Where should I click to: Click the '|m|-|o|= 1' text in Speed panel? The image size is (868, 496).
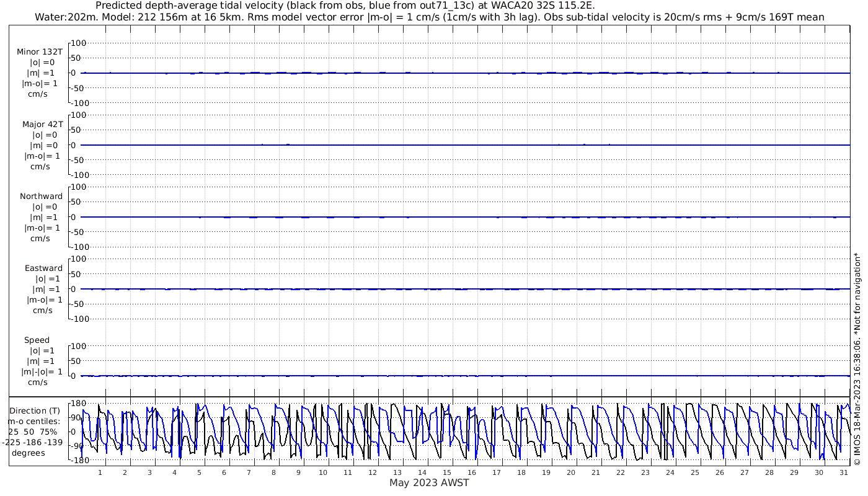click(x=42, y=372)
